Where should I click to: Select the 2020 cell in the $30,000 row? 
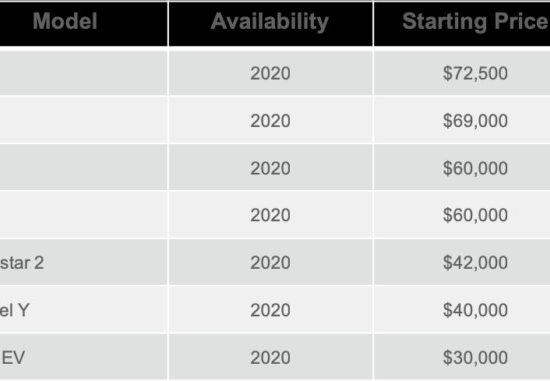(270, 357)
